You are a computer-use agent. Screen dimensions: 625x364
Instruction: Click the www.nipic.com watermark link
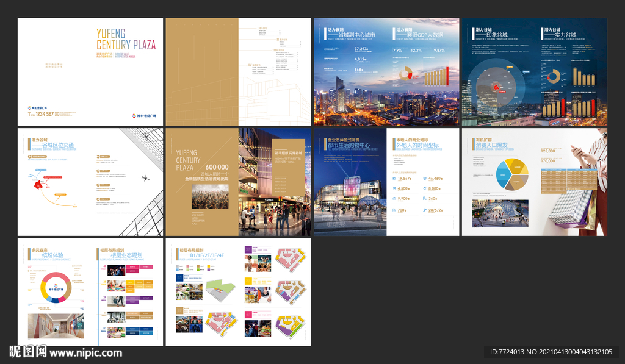(x=85, y=352)
